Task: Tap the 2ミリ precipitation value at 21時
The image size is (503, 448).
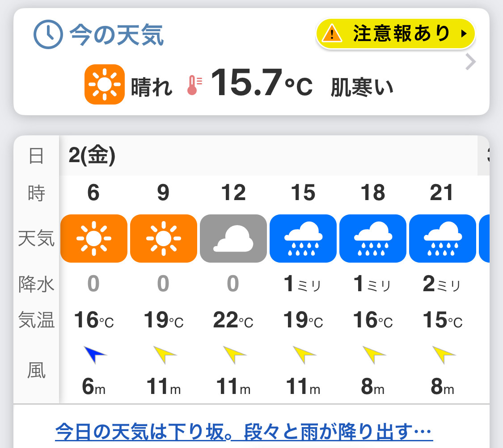Action: point(442,284)
